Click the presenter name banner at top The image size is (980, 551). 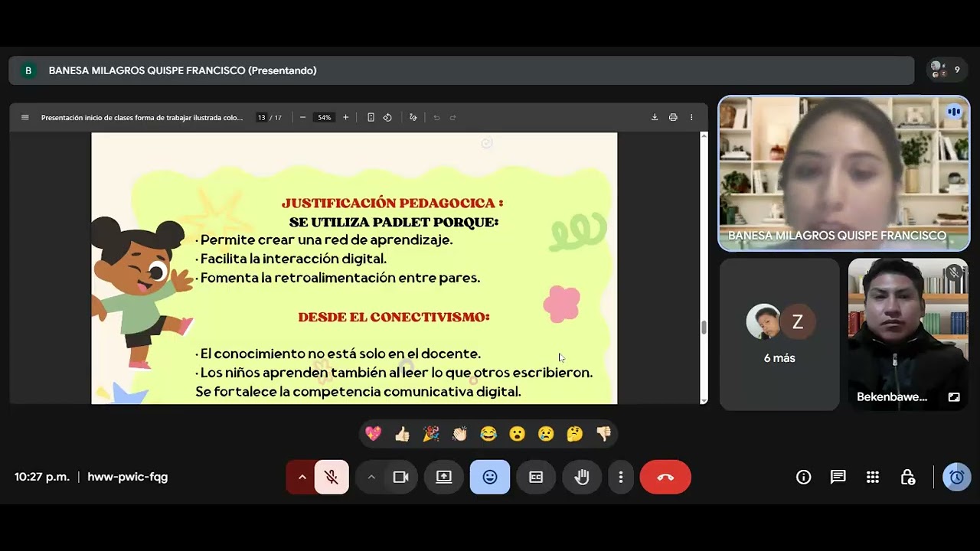point(462,70)
